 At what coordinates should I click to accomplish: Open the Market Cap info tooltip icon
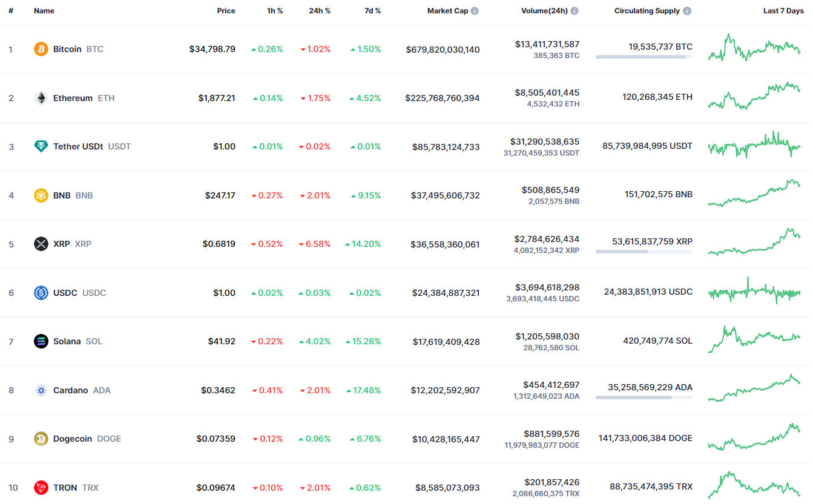(475, 11)
